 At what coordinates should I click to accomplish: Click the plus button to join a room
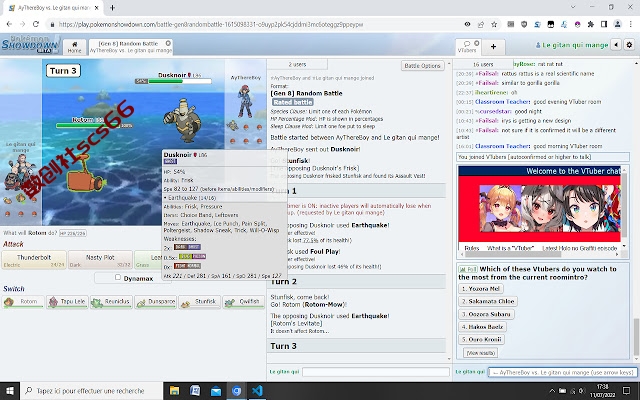point(493,47)
